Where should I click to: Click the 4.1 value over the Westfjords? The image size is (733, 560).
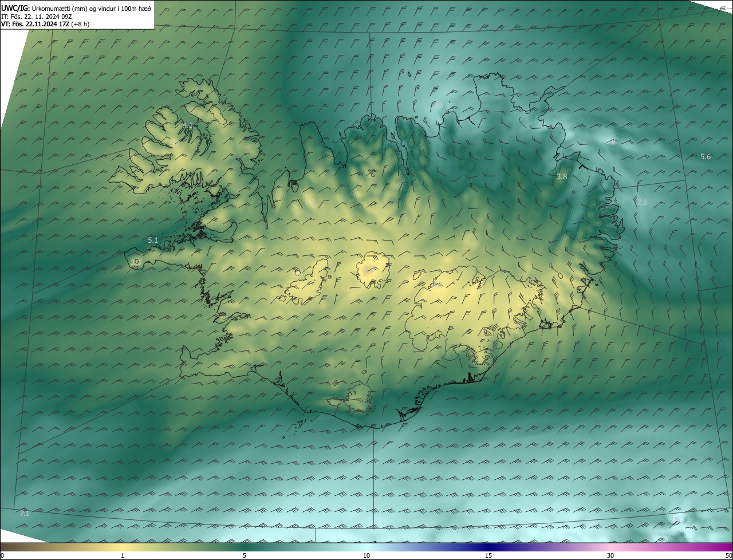[x=188, y=125]
